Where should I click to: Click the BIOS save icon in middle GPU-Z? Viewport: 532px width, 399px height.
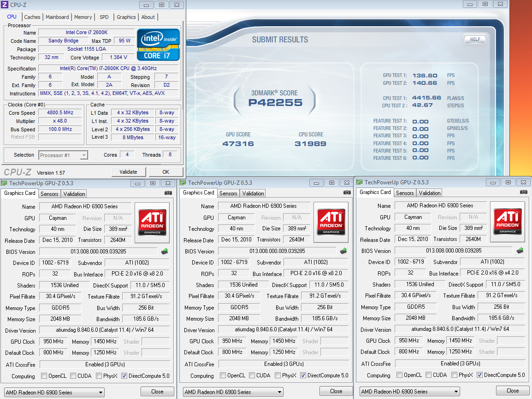tap(343, 251)
